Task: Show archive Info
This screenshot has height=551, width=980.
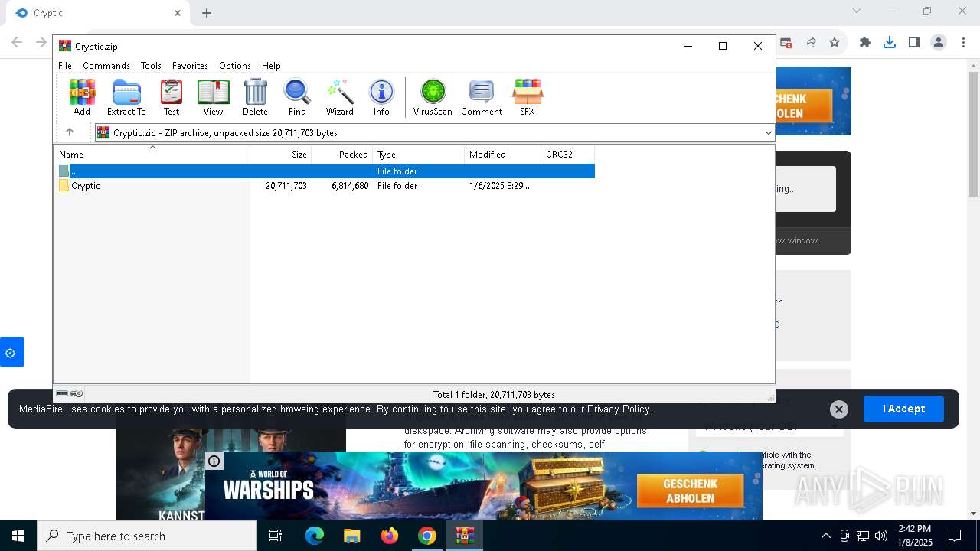Action: [x=381, y=97]
